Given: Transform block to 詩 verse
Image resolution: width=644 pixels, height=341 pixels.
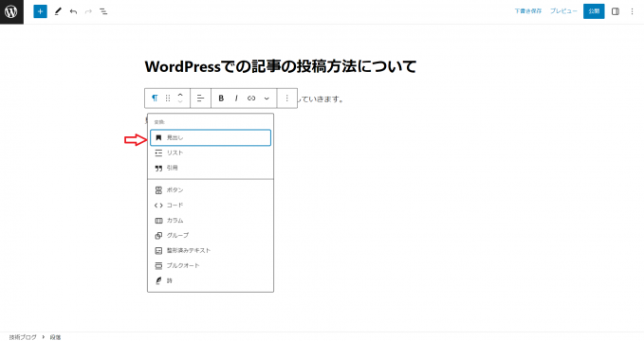Looking at the screenshot, I should (211, 280).
